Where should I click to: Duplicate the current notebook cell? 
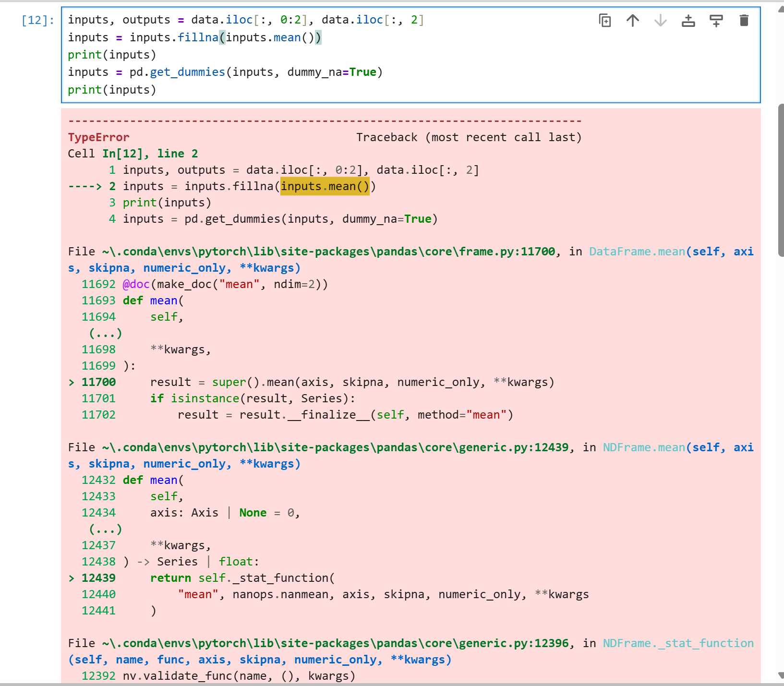605,21
